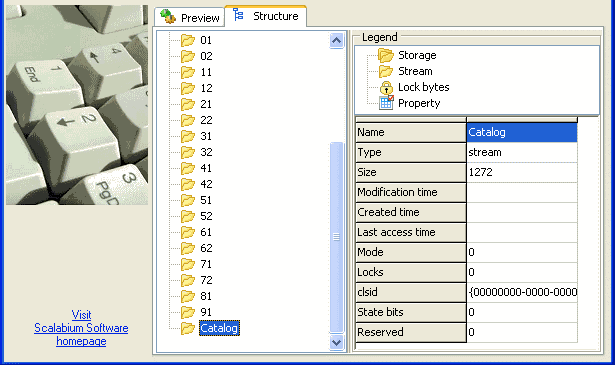Screen dimensions: 615x365
Task: Click folder icon next to 72
Action: [188, 280]
